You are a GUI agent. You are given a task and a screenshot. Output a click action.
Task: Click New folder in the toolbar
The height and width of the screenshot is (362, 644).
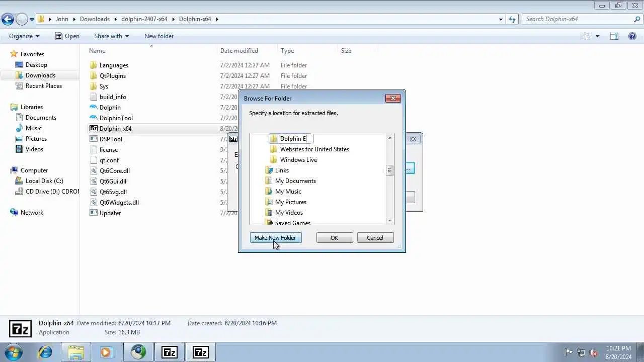pos(159,36)
